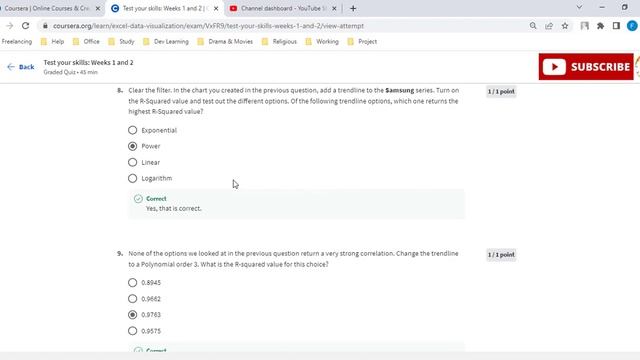
Task: Go forward in browser history
Action: [9, 26]
